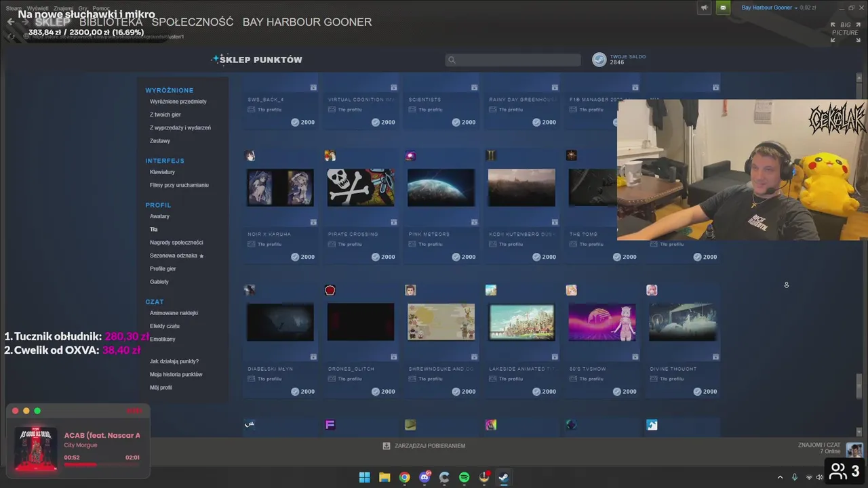Click the KCDII Kutenberg game icon
The width and height of the screenshot is (868, 488).
[x=491, y=156]
